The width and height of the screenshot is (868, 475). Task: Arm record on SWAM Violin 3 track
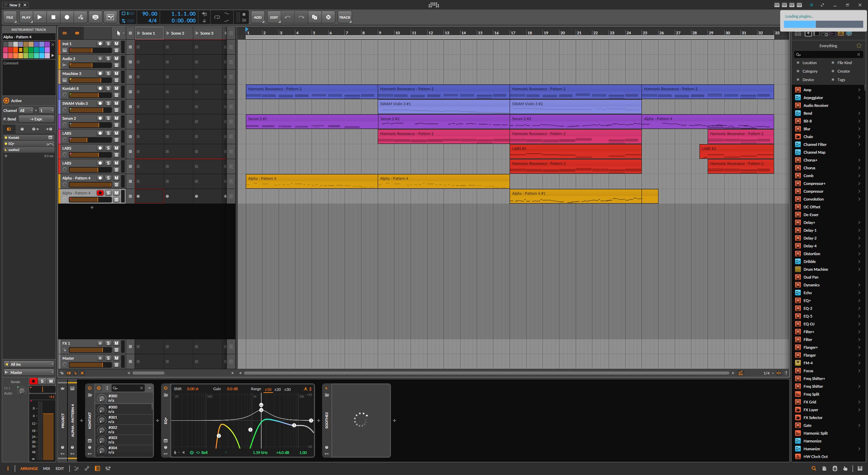tap(100, 103)
